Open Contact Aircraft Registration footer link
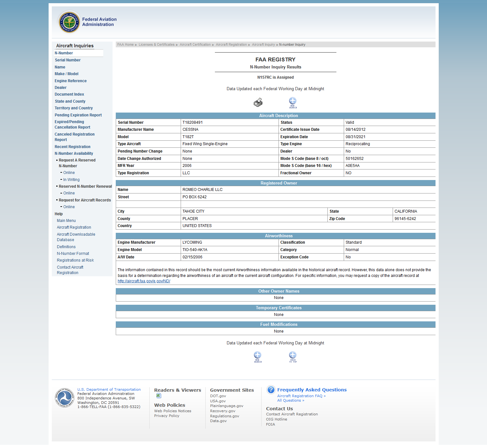The image size is (487, 448). click(x=292, y=414)
